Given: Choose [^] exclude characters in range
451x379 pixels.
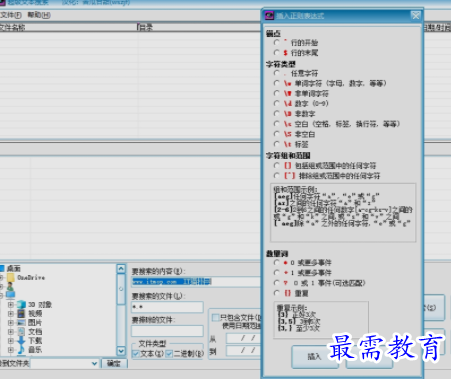Looking at the screenshot, I should click(x=276, y=176).
